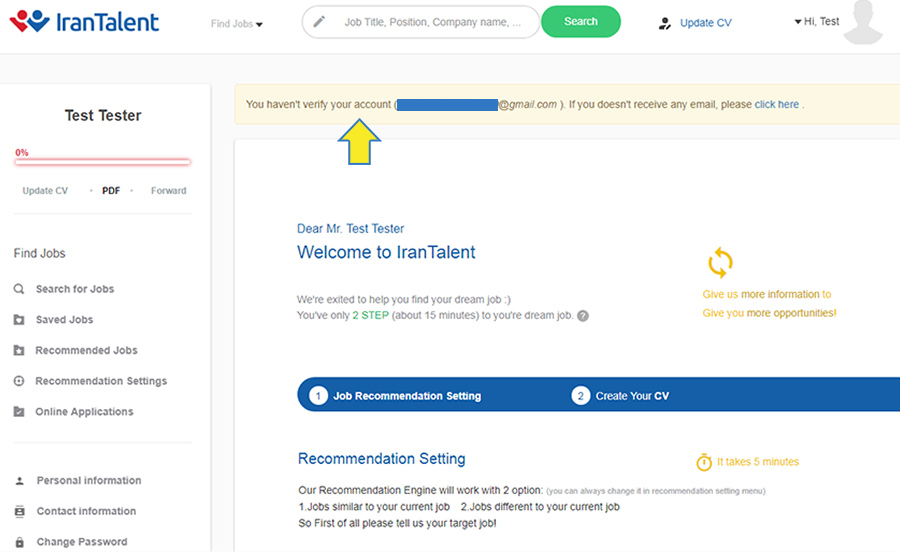Open the Find Jobs dropdown
Screen dimensions: 900x552
click(237, 23)
